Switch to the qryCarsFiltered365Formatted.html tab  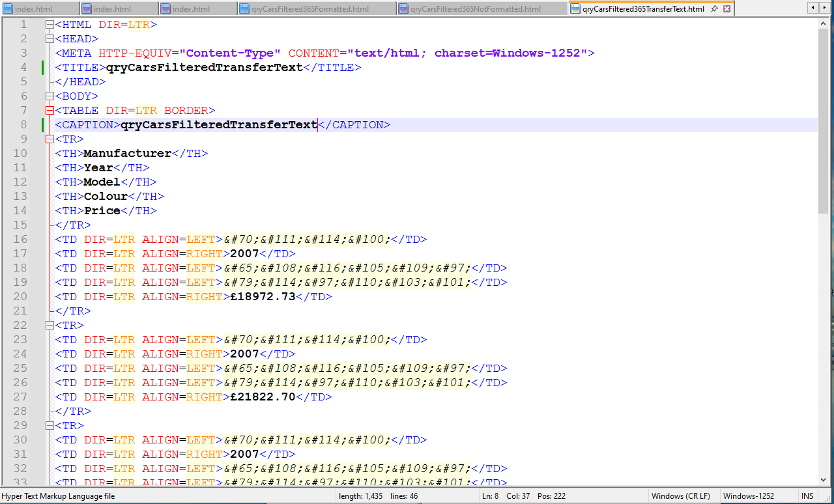(x=316, y=9)
